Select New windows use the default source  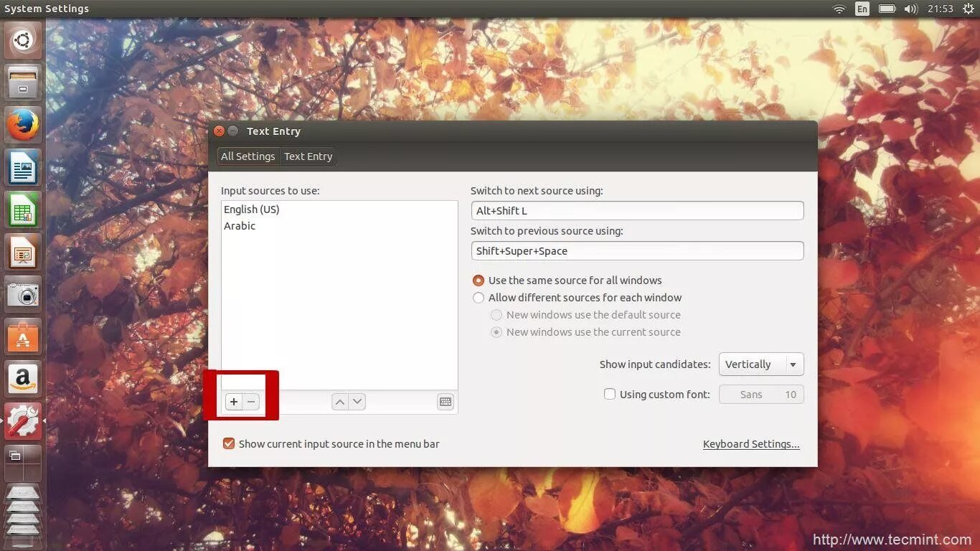tap(585, 315)
